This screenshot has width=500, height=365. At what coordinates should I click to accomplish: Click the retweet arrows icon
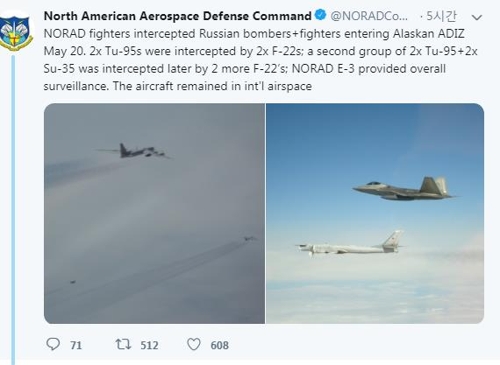click(123, 344)
